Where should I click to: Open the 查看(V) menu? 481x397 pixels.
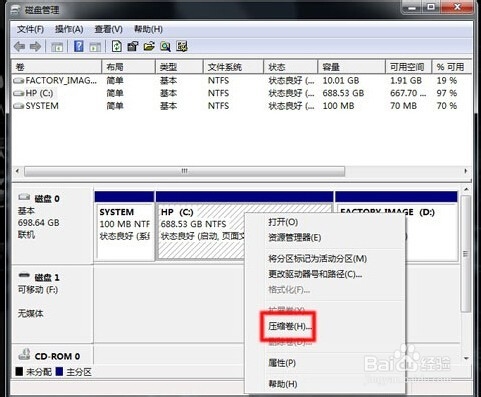pyautogui.click(x=109, y=30)
